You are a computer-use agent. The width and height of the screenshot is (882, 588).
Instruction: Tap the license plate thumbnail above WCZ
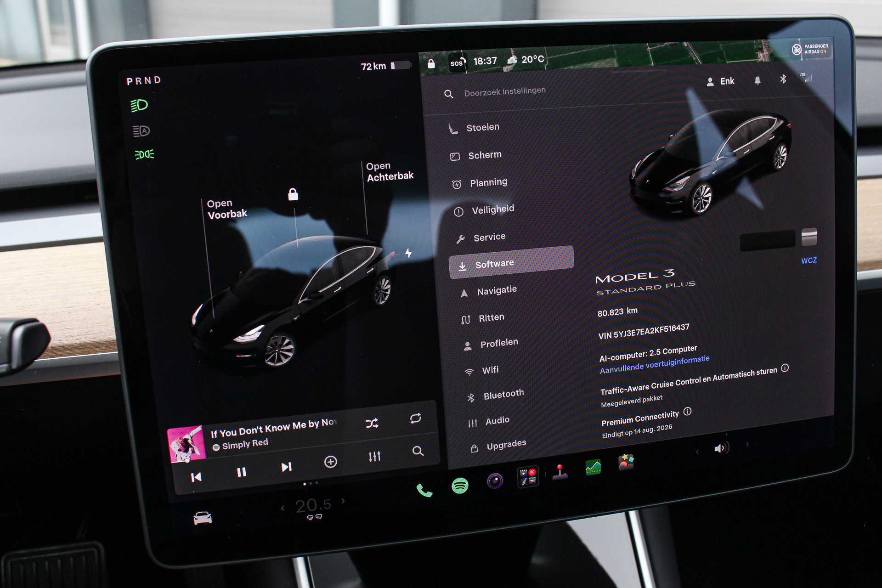(809, 237)
